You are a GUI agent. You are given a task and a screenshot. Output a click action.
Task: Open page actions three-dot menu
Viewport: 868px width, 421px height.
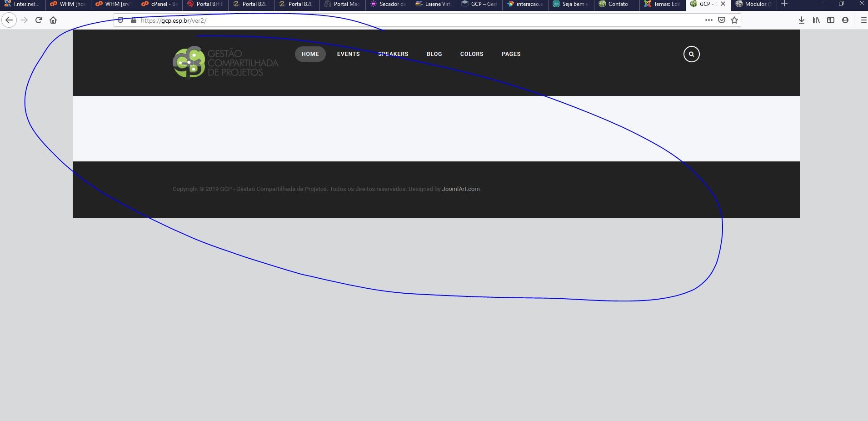(708, 20)
